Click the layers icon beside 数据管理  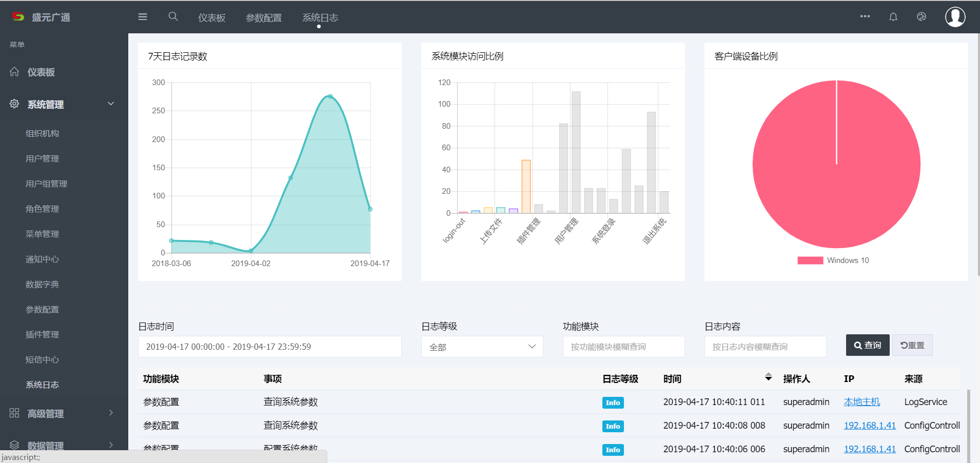point(14,444)
